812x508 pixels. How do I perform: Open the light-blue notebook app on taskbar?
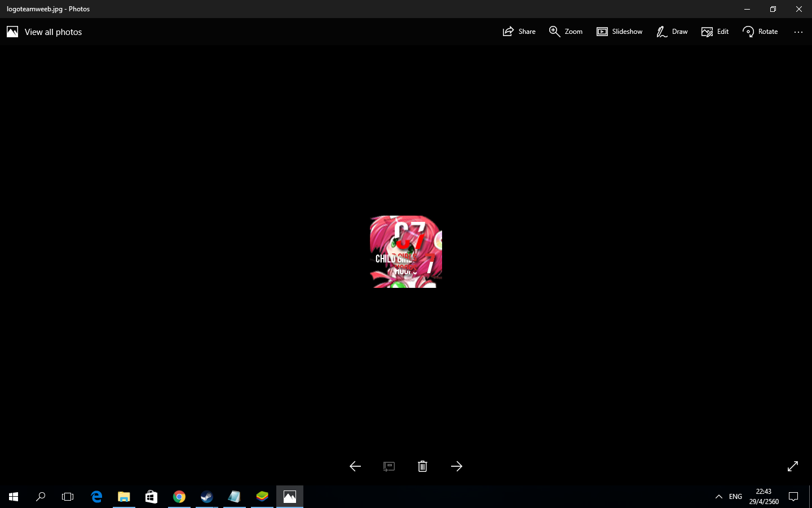pyautogui.click(x=235, y=497)
